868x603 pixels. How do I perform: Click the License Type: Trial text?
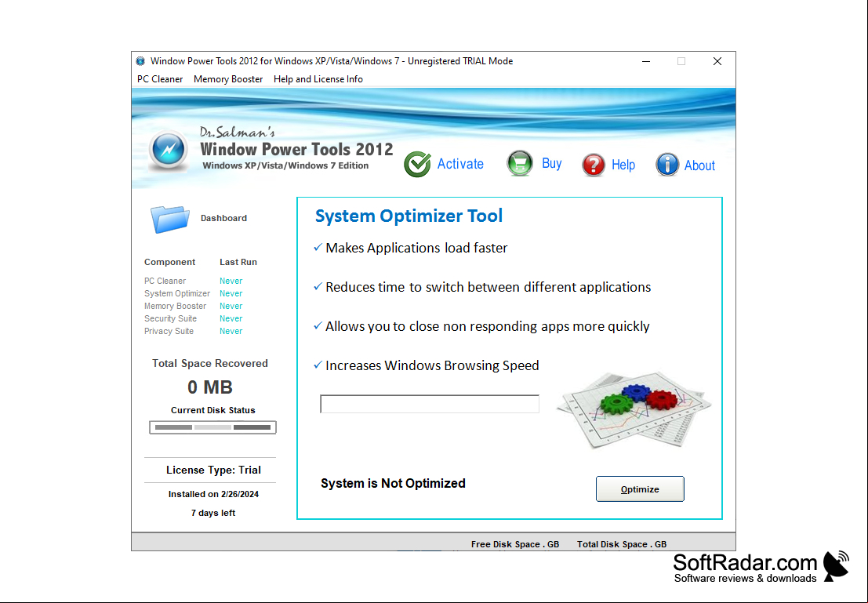[213, 470]
